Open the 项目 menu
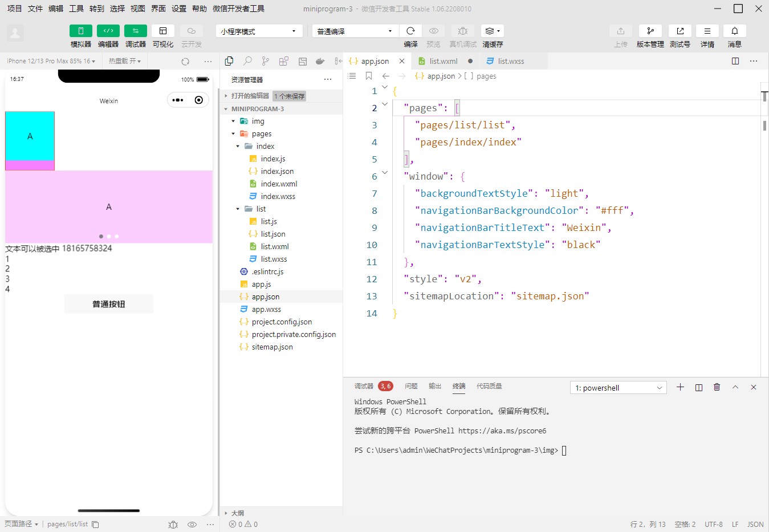769x532 pixels. coord(14,9)
